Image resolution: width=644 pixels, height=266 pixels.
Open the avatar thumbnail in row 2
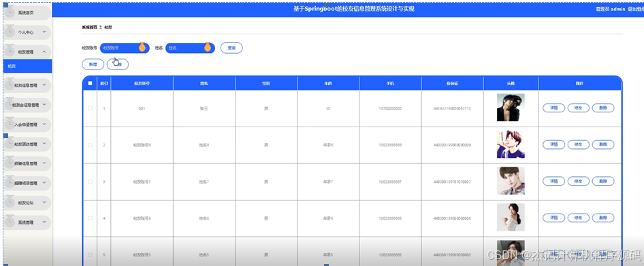click(511, 144)
